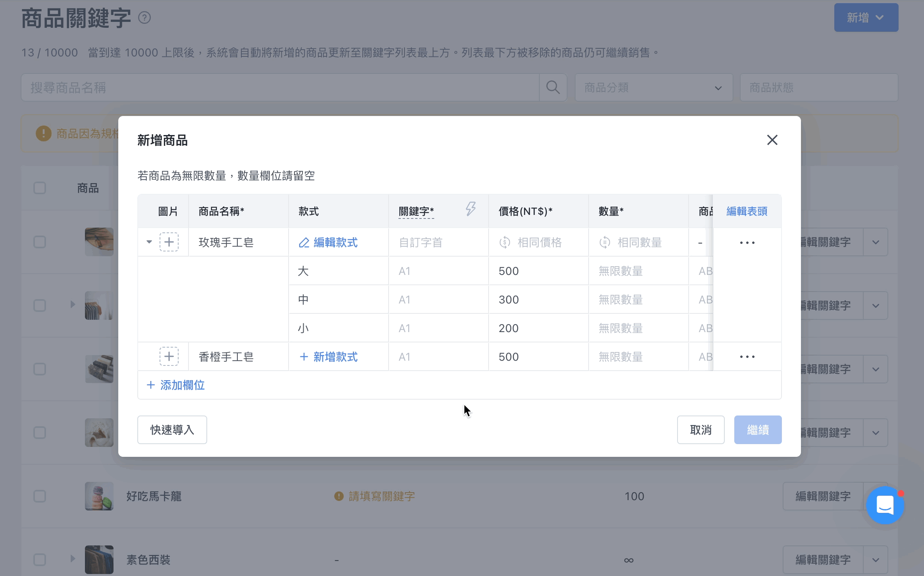The width and height of the screenshot is (924, 576).
Task: Click the lightning icon in 關鍵字 header
Action: coord(471,209)
